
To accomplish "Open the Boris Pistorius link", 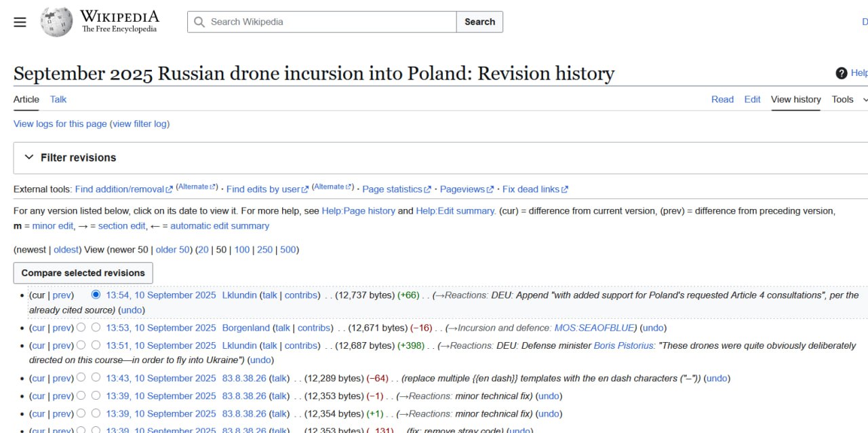I will click(623, 345).
